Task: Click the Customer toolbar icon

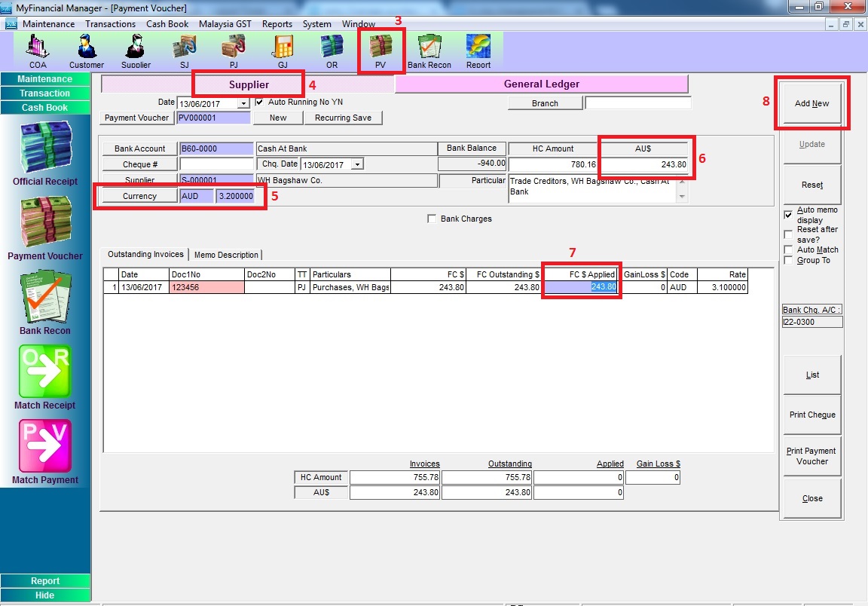Action: (87, 50)
